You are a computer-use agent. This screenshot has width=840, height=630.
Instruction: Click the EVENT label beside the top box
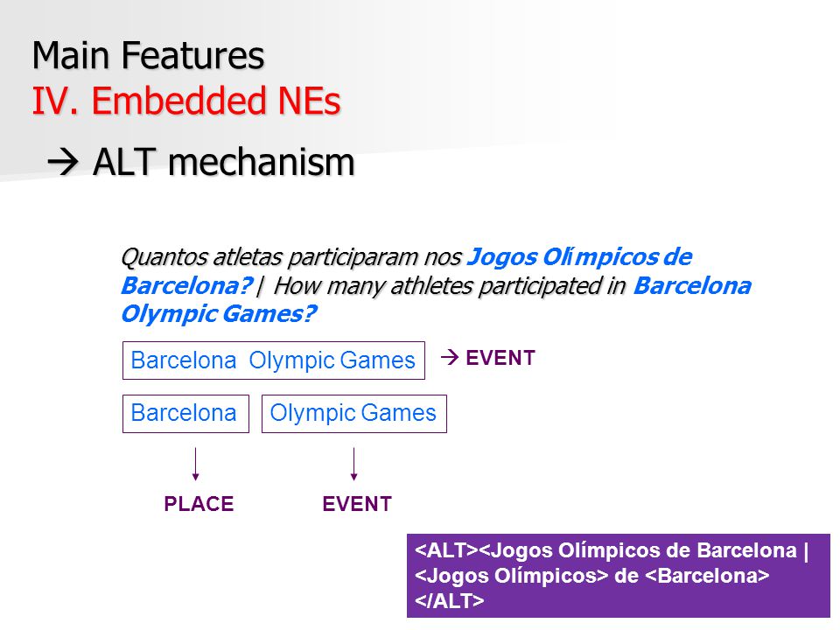(x=500, y=358)
